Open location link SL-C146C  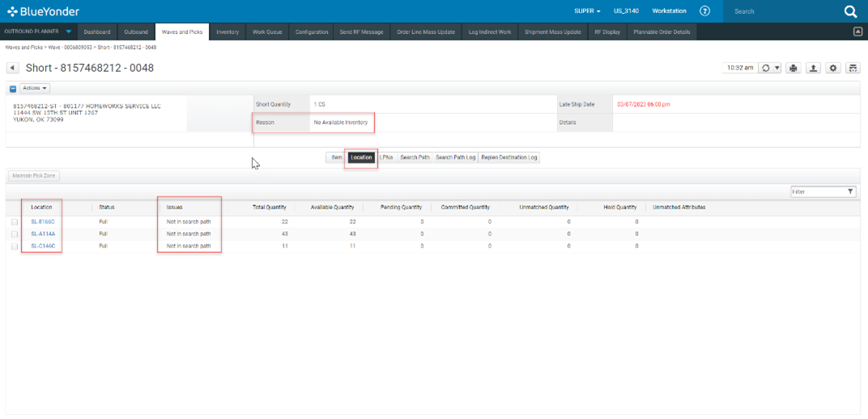coord(43,246)
